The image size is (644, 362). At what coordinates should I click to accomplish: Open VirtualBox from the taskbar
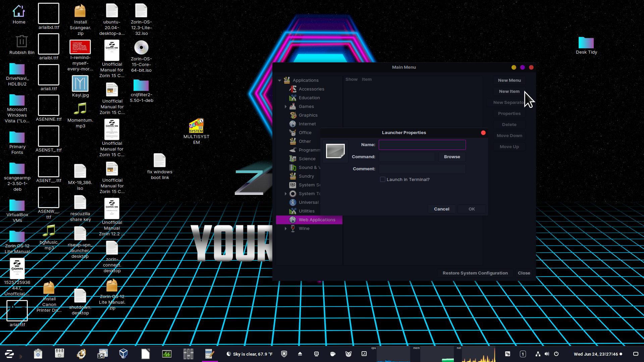pyautogui.click(x=123, y=354)
